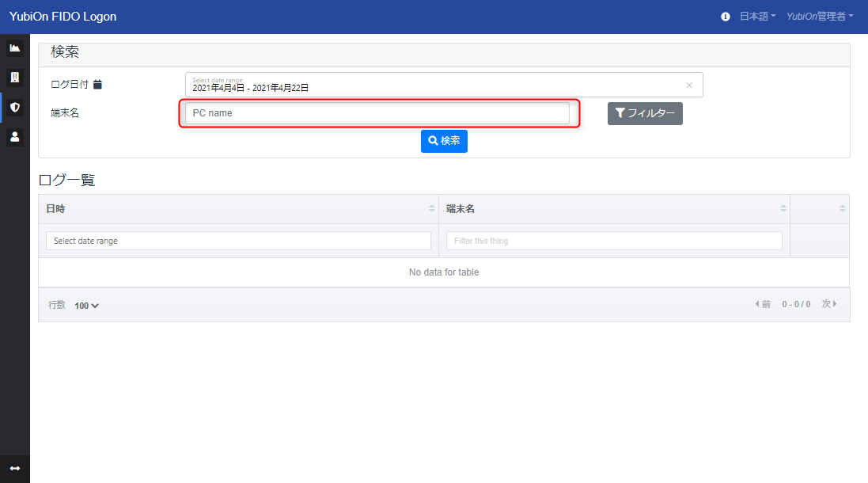
Task: Click the 端末名 label in the search form
Action: (x=65, y=113)
